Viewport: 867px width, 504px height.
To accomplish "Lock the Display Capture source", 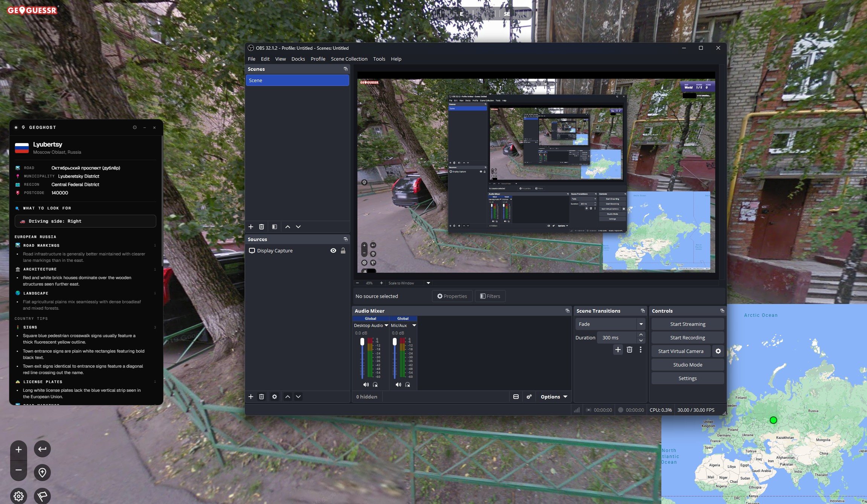I will point(343,250).
